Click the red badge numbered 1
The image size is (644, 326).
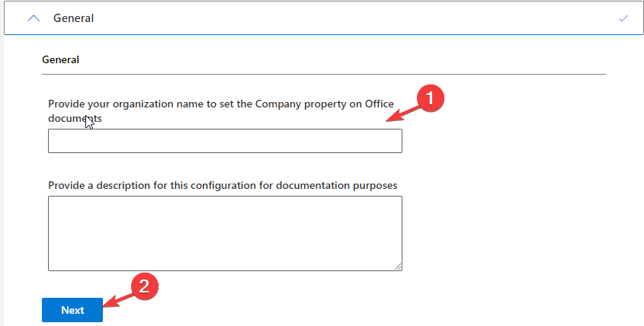pyautogui.click(x=430, y=98)
